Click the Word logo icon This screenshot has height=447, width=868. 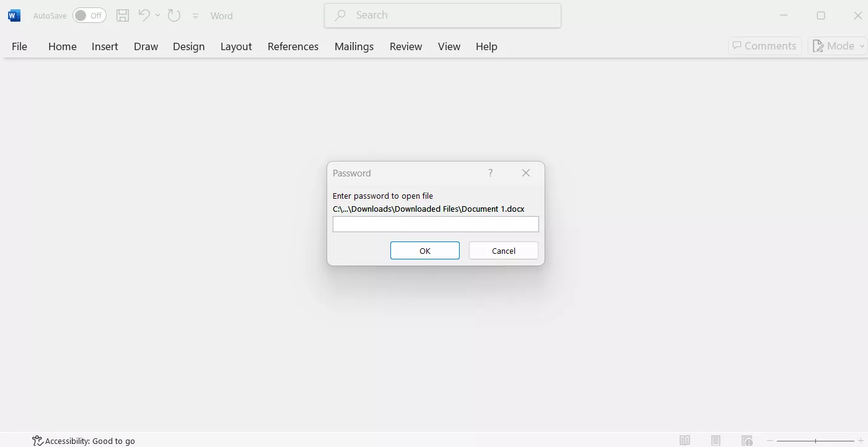pos(14,15)
